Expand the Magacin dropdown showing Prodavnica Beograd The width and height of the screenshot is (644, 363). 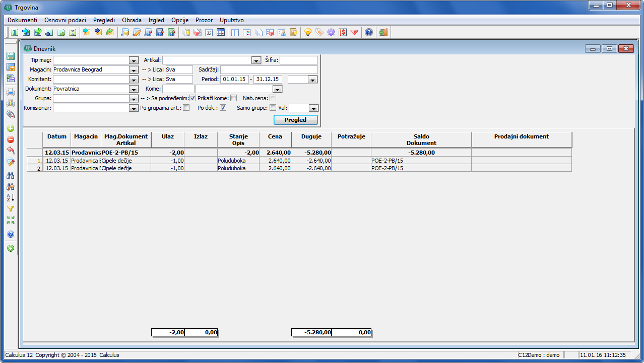134,70
